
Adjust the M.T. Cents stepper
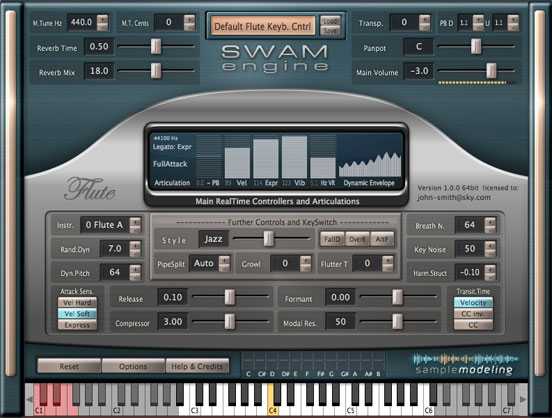(x=189, y=23)
